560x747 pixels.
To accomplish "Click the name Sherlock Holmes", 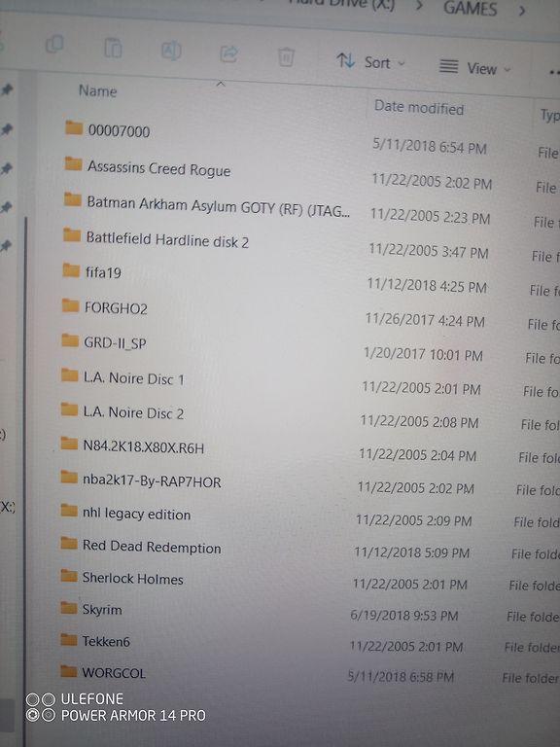I will [132, 579].
